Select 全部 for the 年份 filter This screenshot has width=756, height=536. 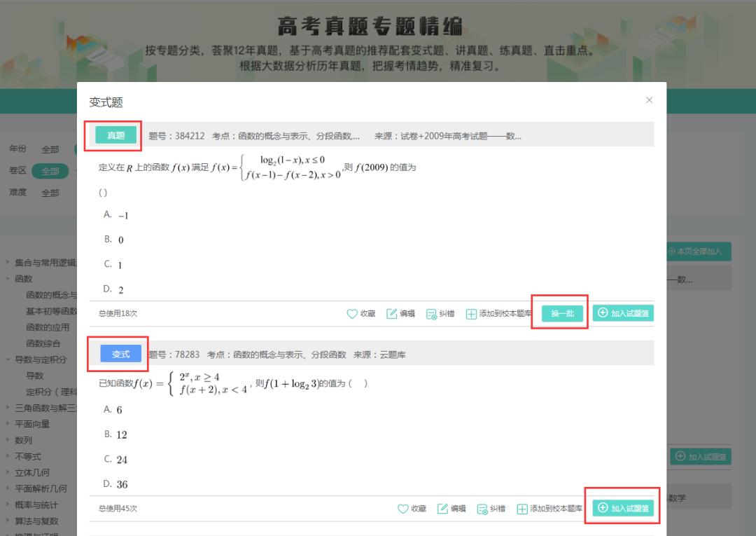click(x=49, y=149)
